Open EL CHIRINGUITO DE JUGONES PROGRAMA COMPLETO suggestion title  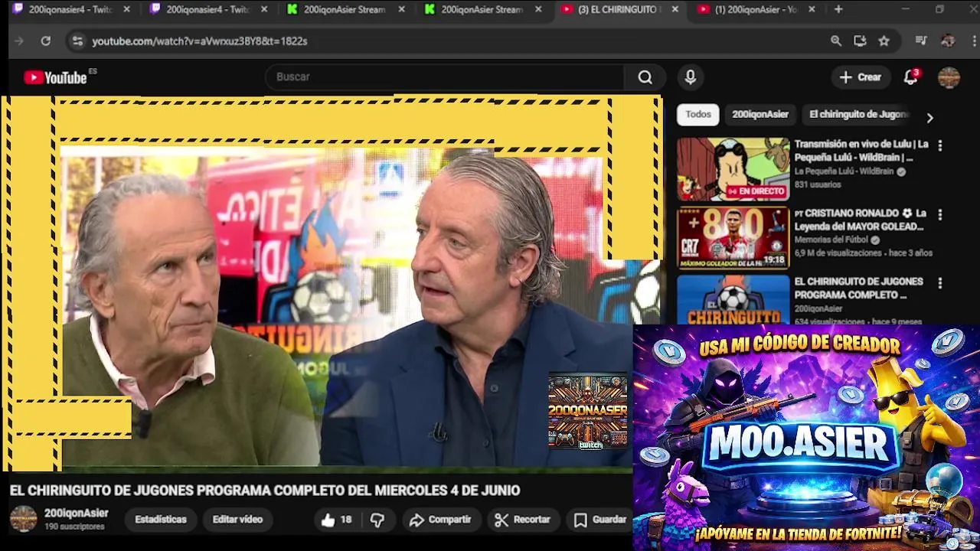pyautogui.click(x=858, y=289)
